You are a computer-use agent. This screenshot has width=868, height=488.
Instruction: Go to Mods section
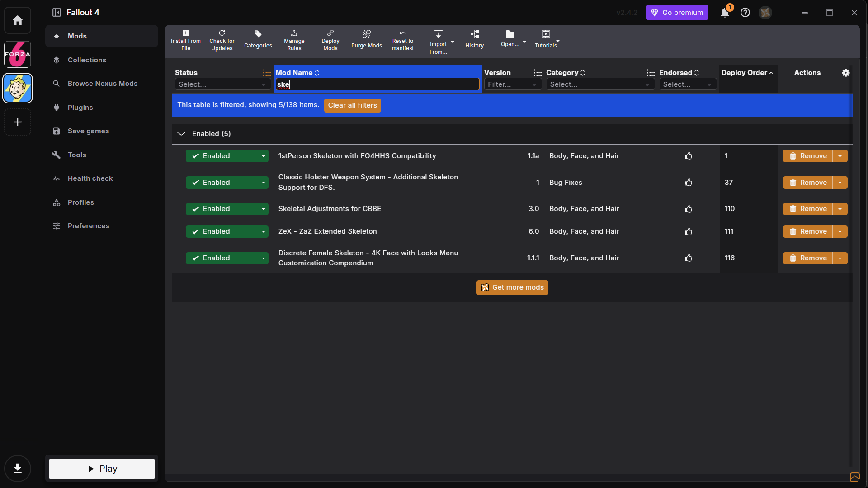click(x=102, y=36)
